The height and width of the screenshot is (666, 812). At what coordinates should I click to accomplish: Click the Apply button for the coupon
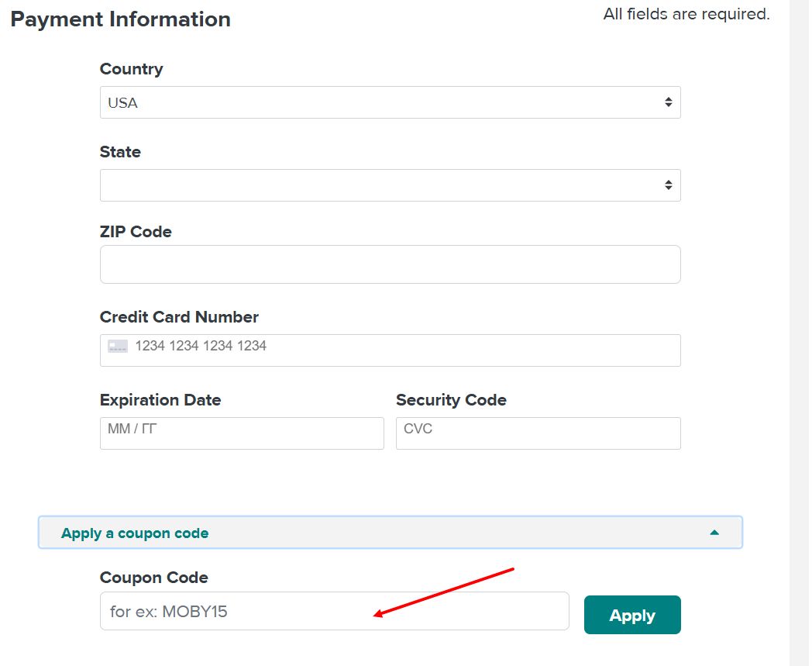[x=631, y=615]
